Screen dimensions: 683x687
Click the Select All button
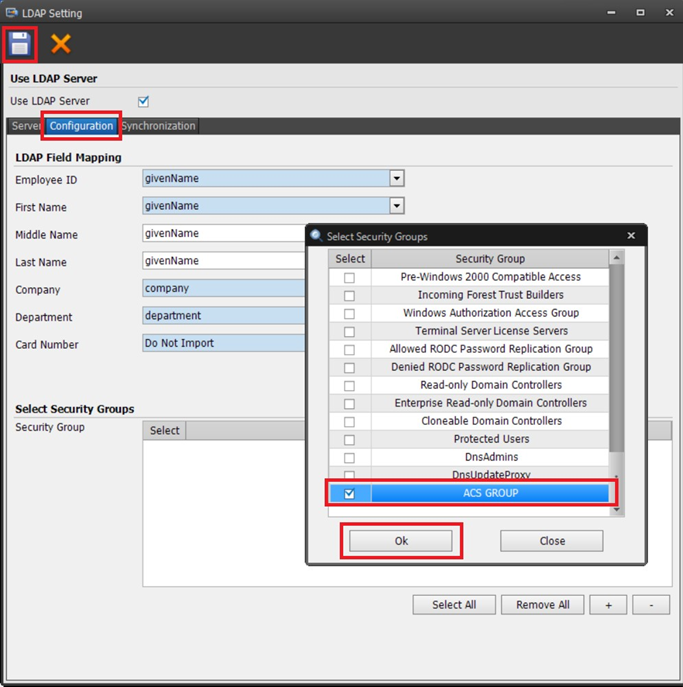[454, 605]
